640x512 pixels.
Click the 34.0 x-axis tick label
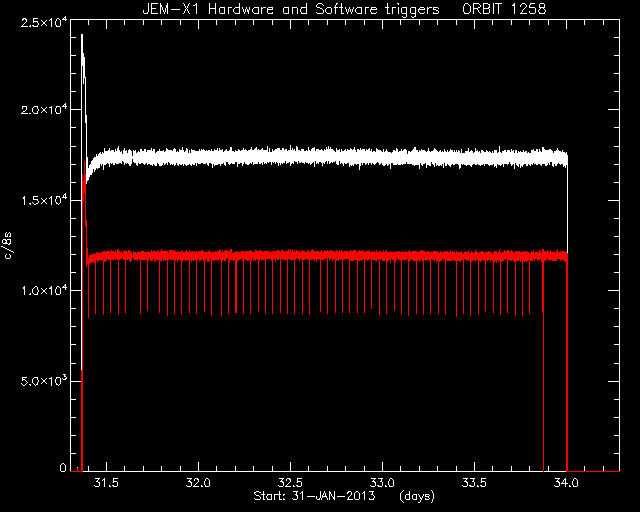[566, 483]
